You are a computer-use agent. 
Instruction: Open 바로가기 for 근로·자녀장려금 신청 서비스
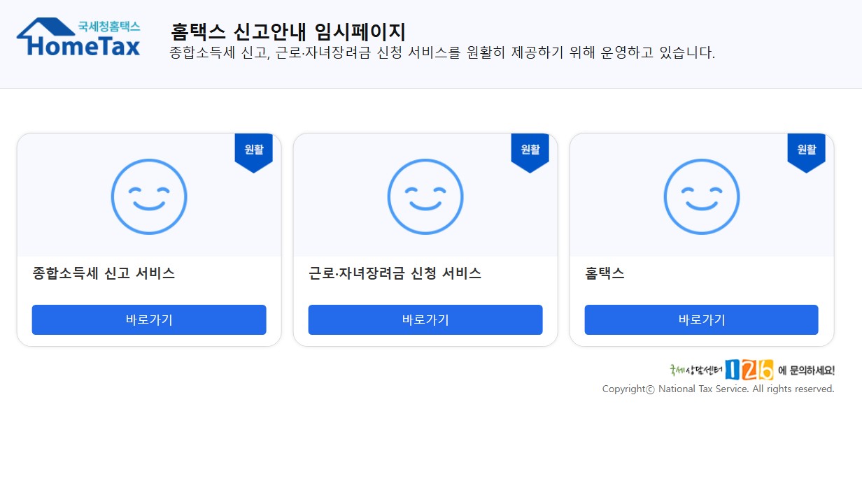(x=425, y=319)
